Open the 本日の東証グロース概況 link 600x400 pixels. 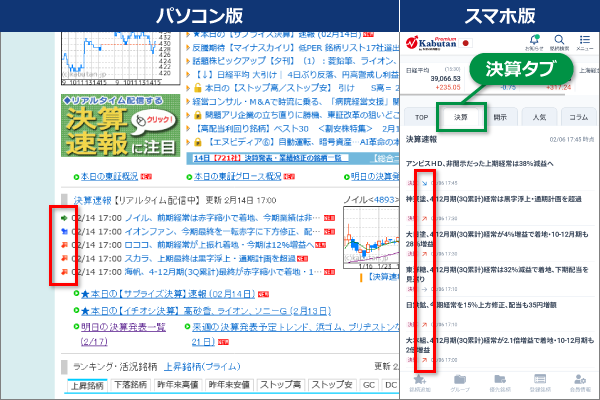pos(238,176)
